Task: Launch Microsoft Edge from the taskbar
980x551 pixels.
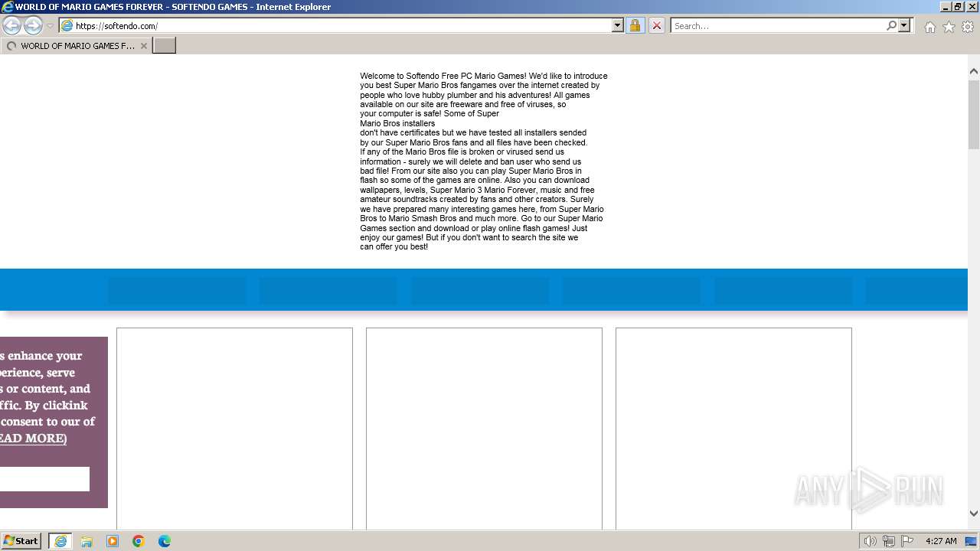Action: click(165, 541)
